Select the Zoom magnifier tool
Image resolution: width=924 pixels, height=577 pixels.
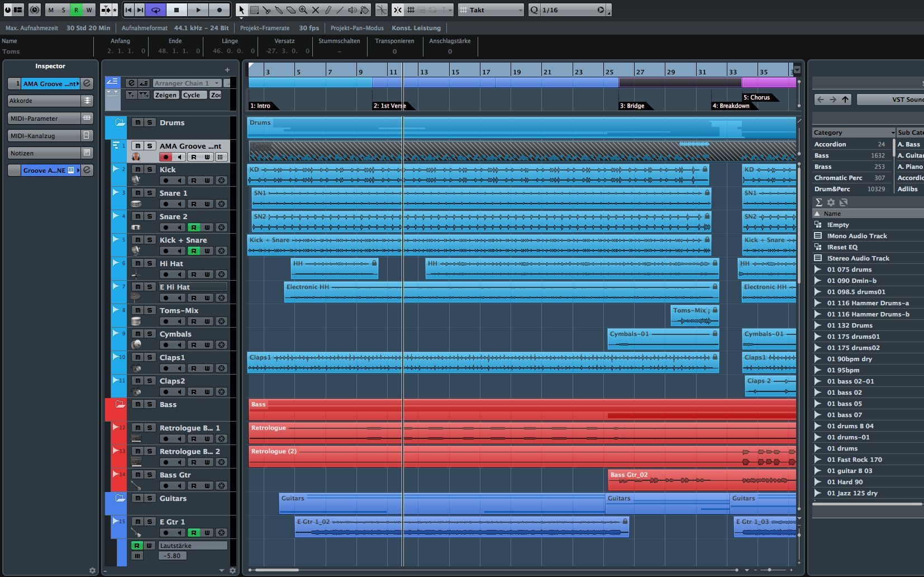303,10
